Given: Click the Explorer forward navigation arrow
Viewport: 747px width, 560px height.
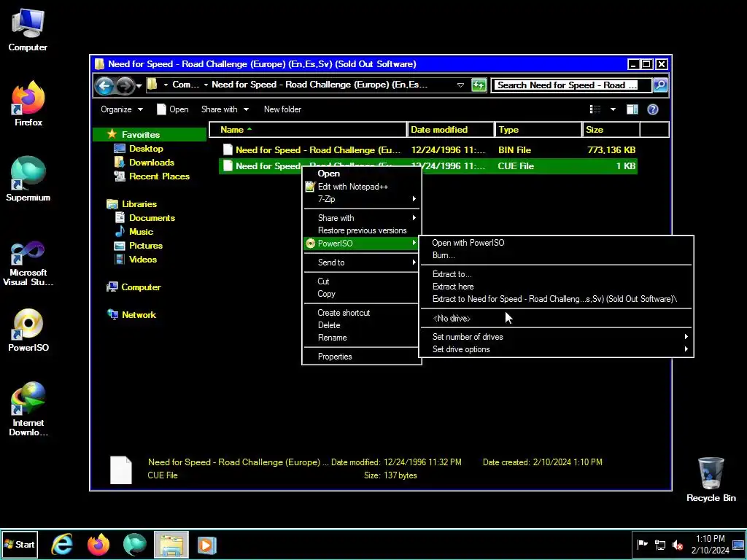Looking at the screenshot, I should 125,86.
